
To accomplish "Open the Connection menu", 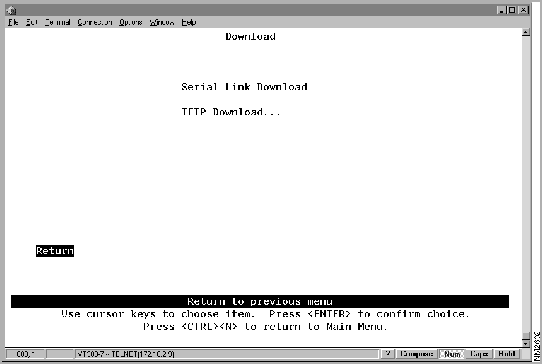I will point(95,22).
